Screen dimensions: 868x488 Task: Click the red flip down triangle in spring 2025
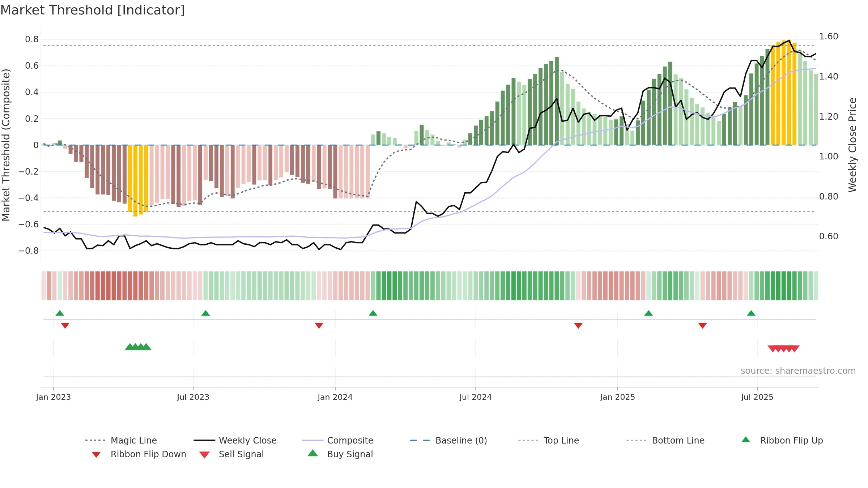pos(703,326)
